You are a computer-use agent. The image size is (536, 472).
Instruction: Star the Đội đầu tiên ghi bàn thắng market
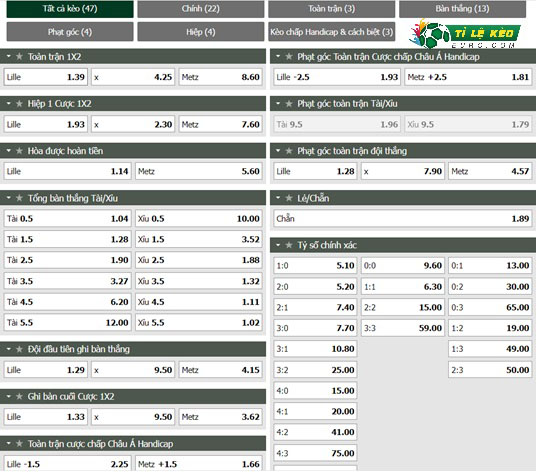(x=19, y=349)
